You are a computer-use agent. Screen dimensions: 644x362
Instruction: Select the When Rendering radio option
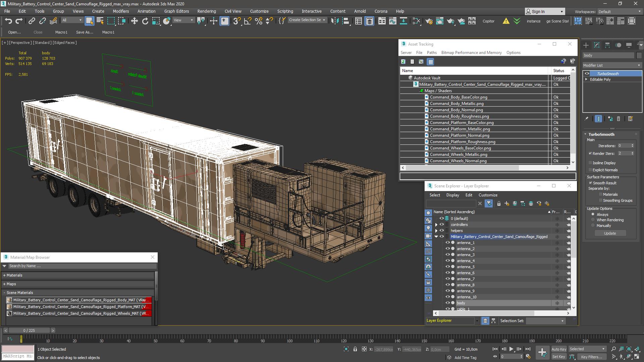[x=593, y=220]
